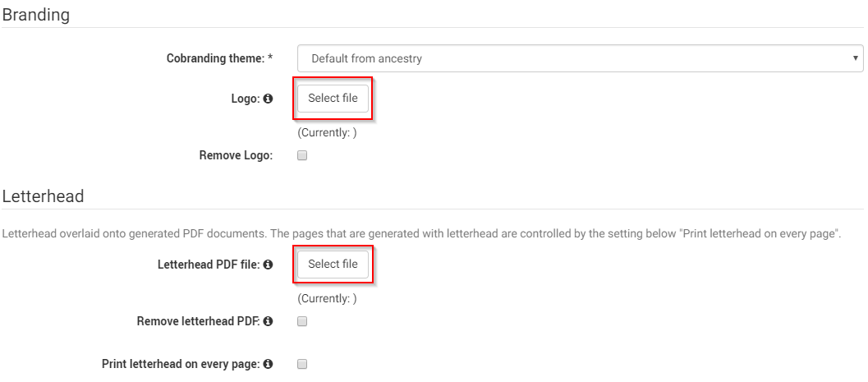The height and width of the screenshot is (382, 868).
Task: Click the arrow on the Cobranding theme selector
Action: point(855,58)
